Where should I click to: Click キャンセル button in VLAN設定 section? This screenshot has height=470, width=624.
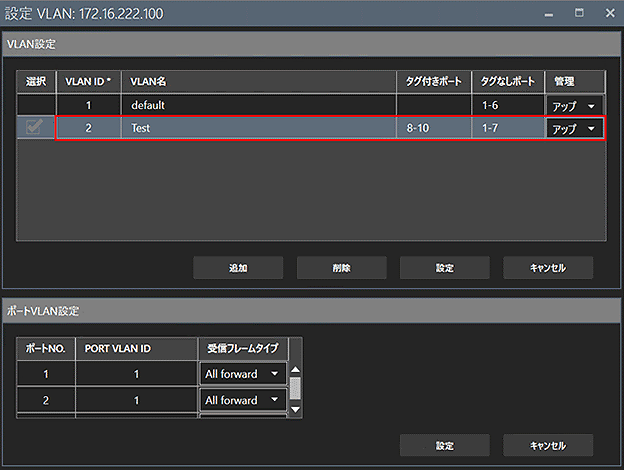click(548, 268)
